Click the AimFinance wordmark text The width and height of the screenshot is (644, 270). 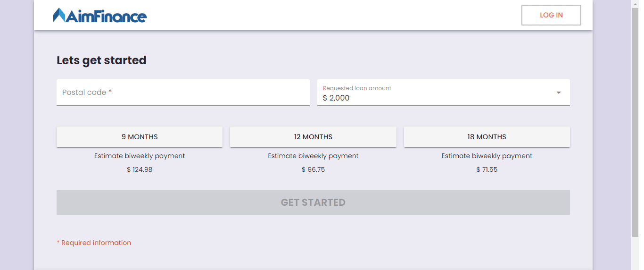coord(106,17)
